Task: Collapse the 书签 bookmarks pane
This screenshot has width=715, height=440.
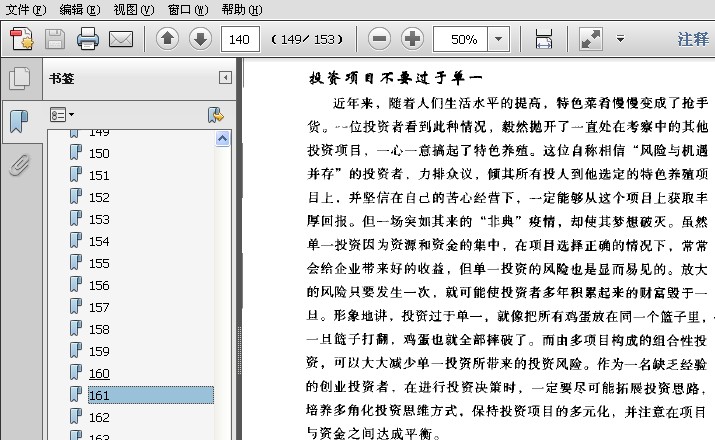Action: point(225,78)
